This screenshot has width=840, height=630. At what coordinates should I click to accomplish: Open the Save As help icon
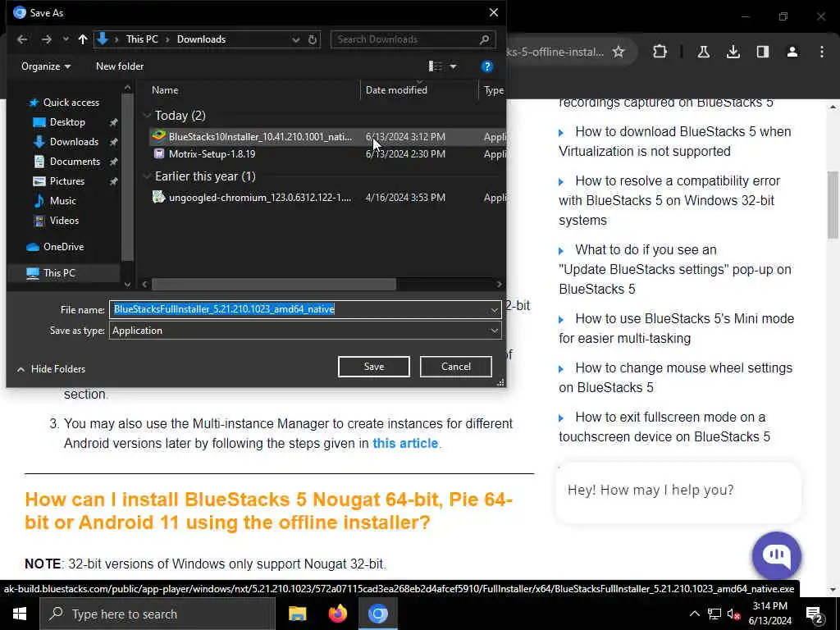tap(486, 66)
